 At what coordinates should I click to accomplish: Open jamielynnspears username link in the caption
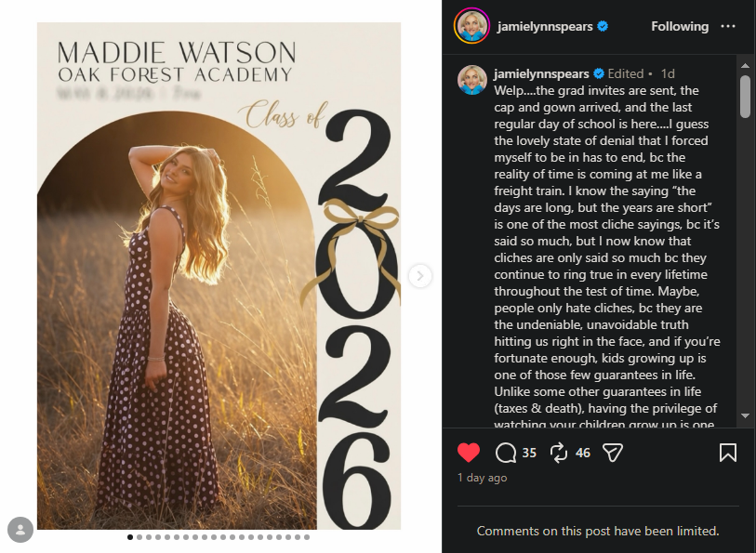(x=541, y=73)
